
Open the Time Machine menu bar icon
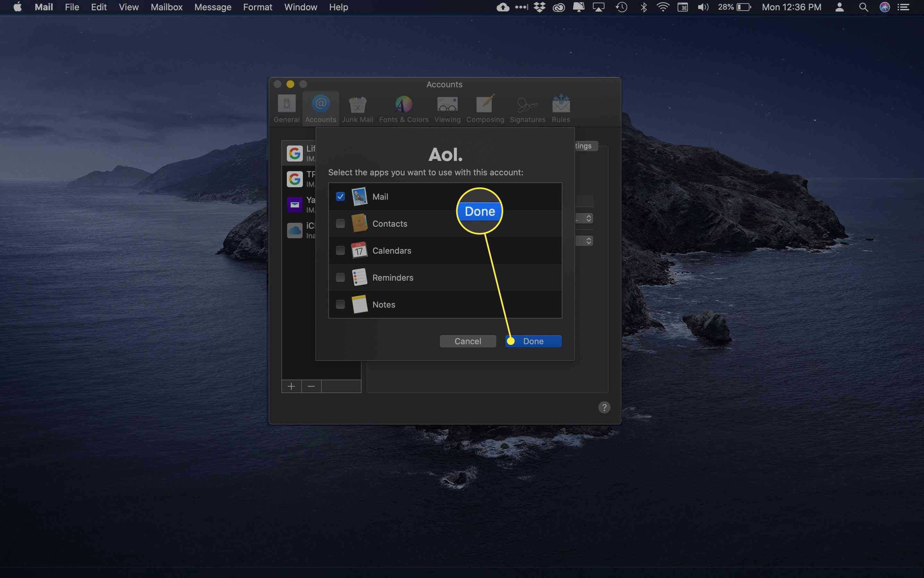click(621, 7)
